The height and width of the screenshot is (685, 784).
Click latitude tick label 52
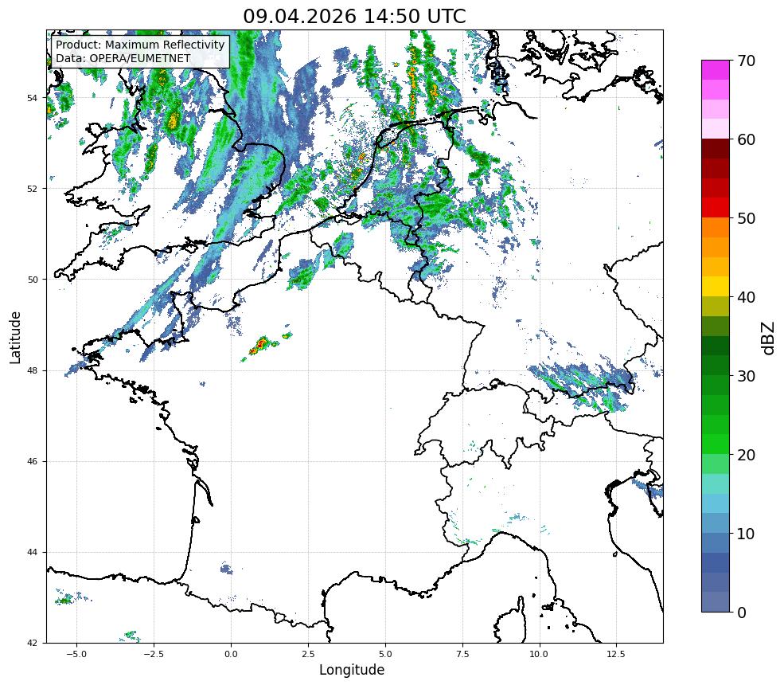coord(32,189)
